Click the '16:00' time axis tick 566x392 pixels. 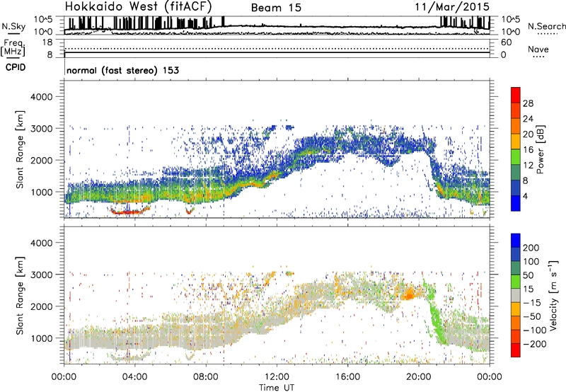point(347,377)
